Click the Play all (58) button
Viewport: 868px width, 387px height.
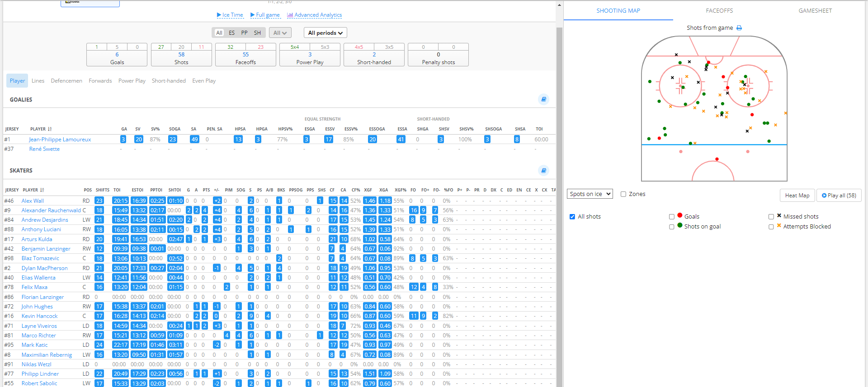[x=839, y=196]
